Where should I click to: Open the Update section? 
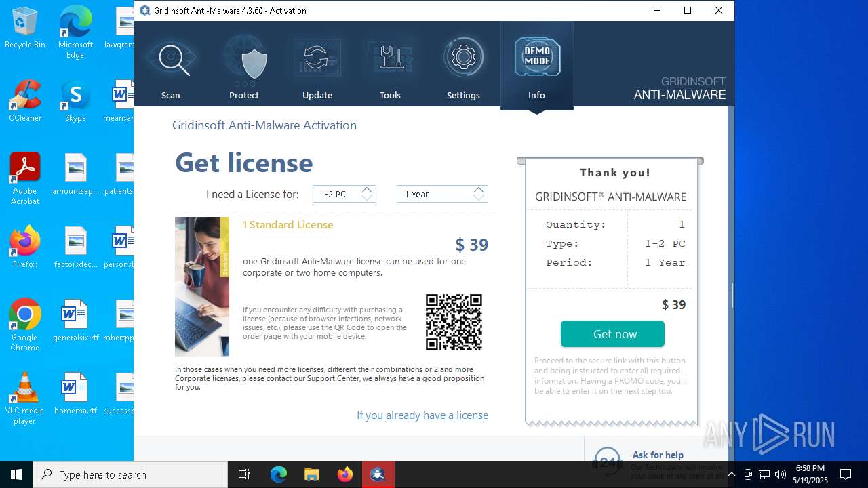317,66
